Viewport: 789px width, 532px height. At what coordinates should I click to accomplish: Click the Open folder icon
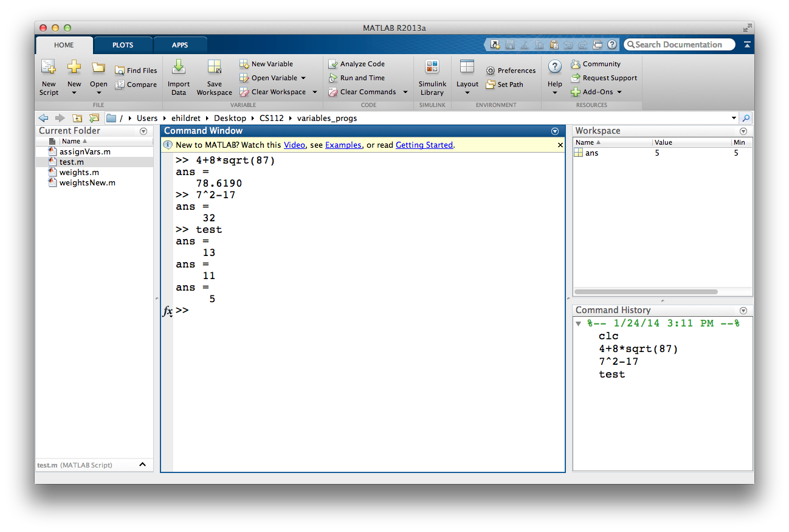[x=98, y=67]
